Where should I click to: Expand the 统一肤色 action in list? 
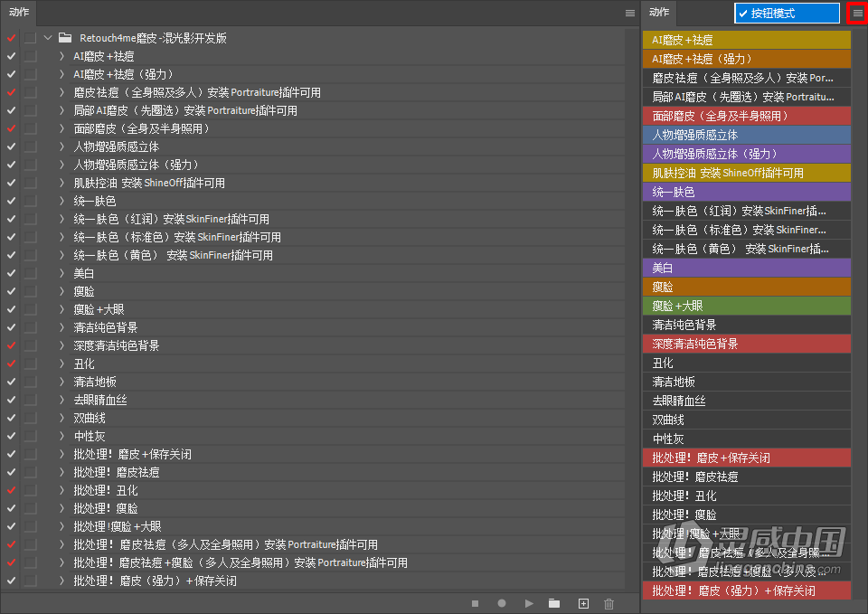point(61,201)
